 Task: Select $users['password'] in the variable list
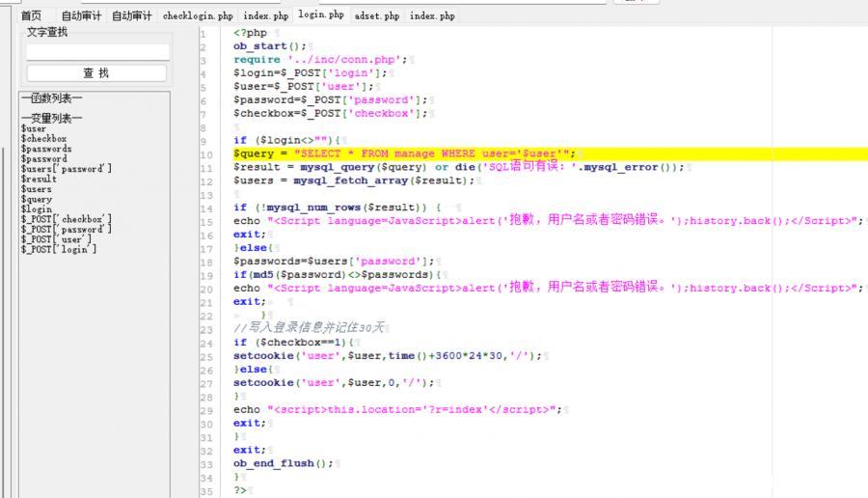pyautogui.click(x=67, y=168)
